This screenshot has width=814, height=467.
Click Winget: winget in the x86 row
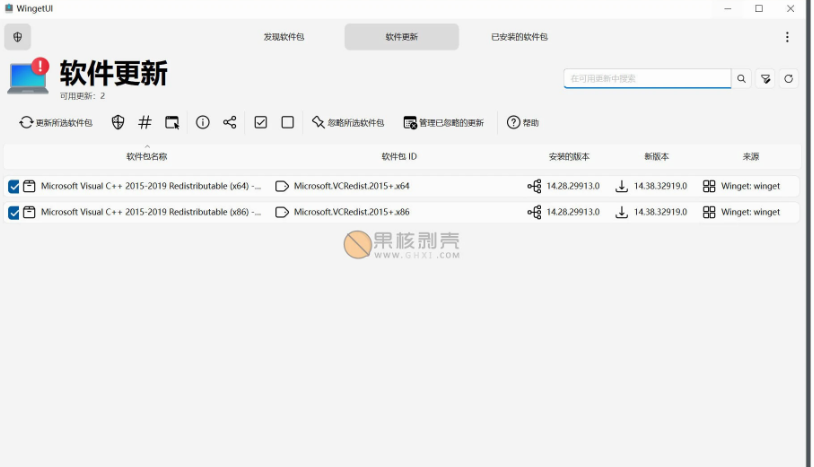750,212
